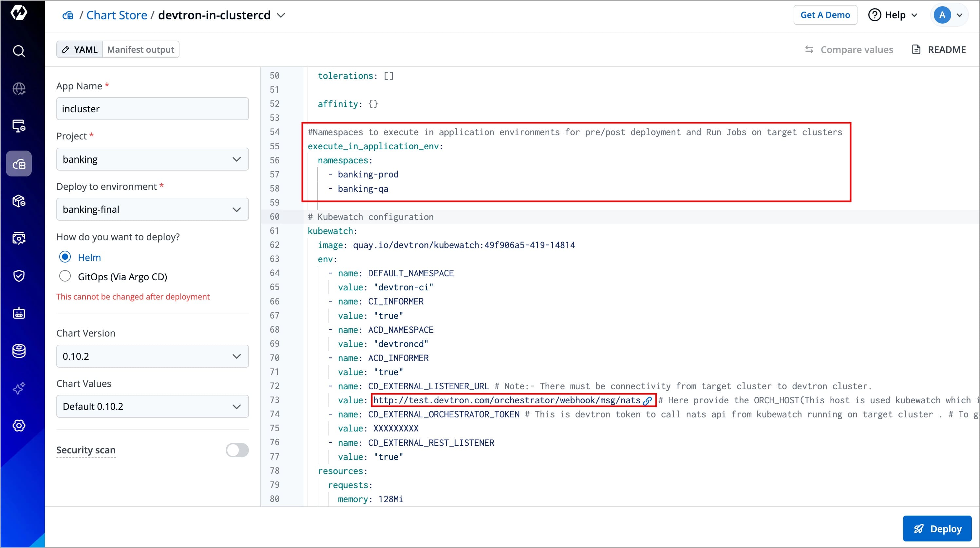Screen dimensions: 980x548
Task: Open Global Configurations gear icon
Action: point(19,426)
